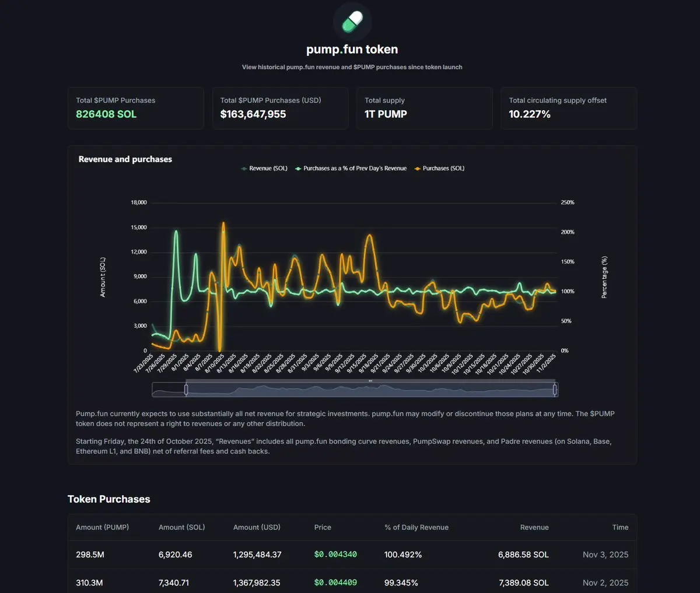700x593 pixels.
Task: Click the $163,647,955 total purchases USD value
Action: coord(253,114)
